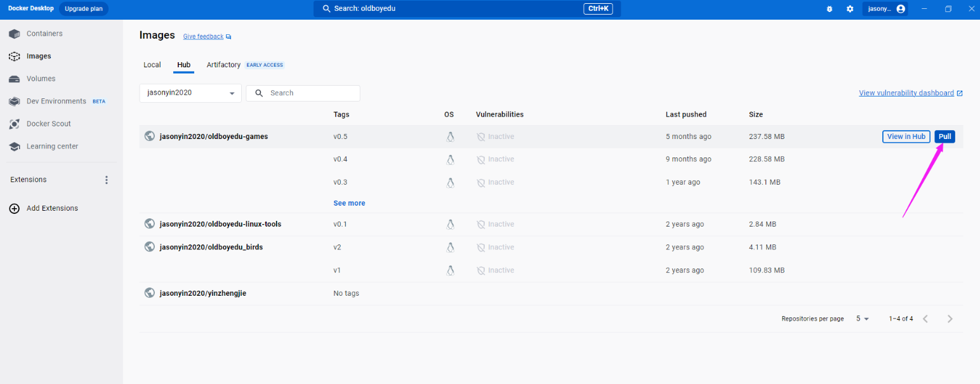Select jasonyin2020/oldboyedu_birds repository name
Screen dimensions: 980x384
[x=211, y=247]
